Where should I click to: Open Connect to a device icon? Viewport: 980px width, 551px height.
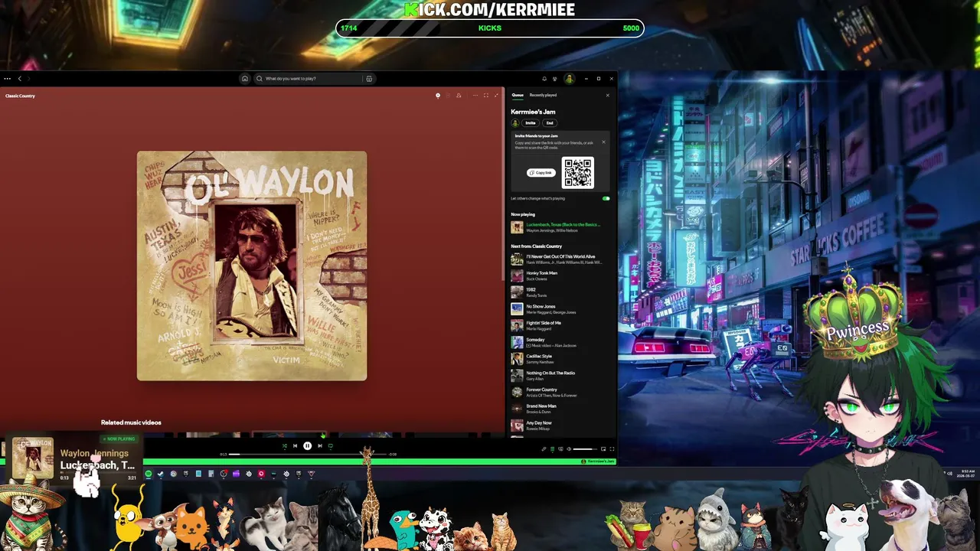click(x=560, y=449)
